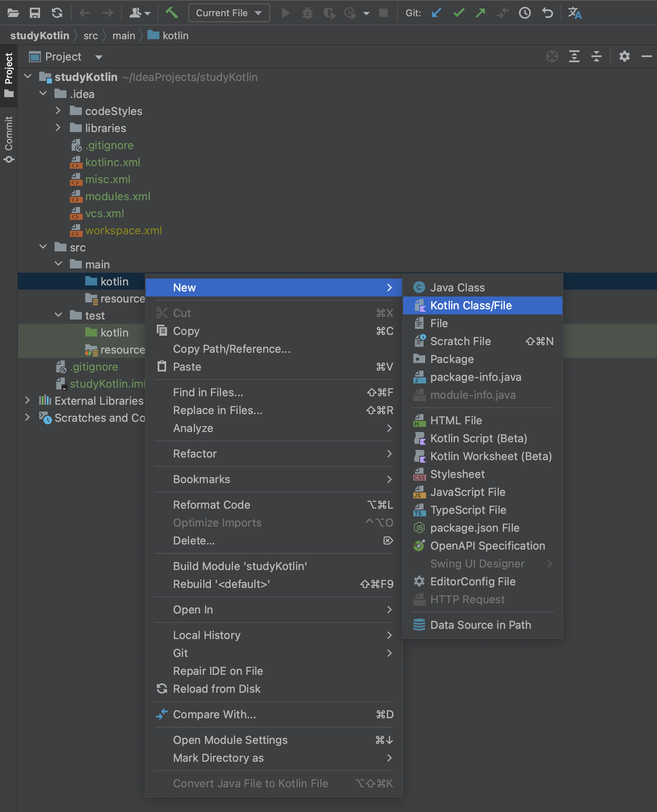Select kotlinc.xml file in tree
Image resolution: width=657 pixels, height=812 pixels.
pos(112,162)
